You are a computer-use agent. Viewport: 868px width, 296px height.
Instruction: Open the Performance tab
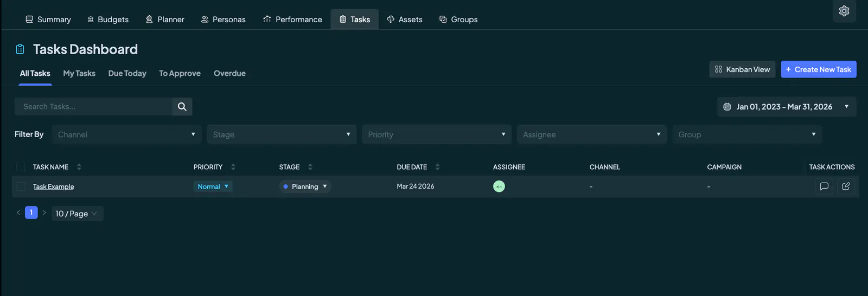click(x=292, y=20)
